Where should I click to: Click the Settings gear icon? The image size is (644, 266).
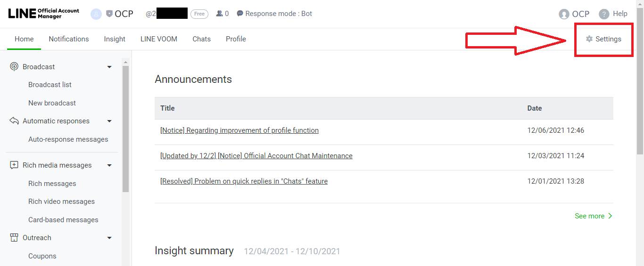pyautogui.click(x=589, y=39)
